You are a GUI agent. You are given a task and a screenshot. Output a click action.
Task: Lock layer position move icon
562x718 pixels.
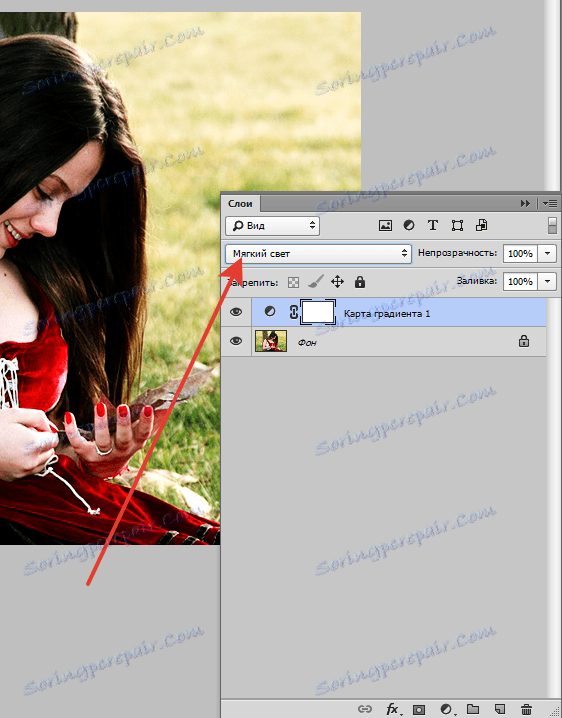[x=337, y=282]
